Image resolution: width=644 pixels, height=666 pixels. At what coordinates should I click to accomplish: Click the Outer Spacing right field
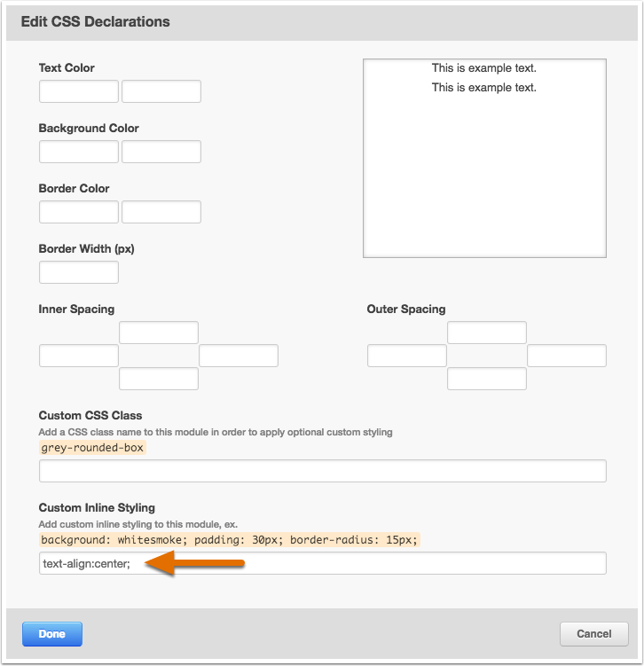click(567, 356)
